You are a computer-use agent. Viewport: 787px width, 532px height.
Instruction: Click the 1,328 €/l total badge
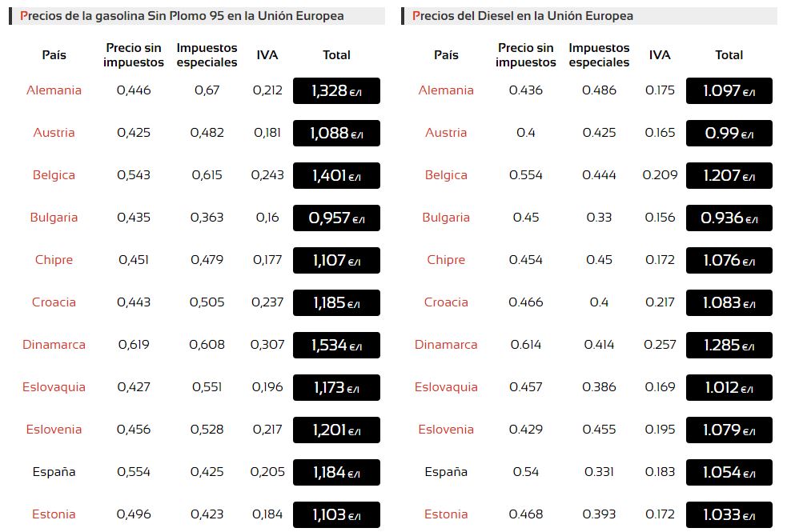coord(336,91)
